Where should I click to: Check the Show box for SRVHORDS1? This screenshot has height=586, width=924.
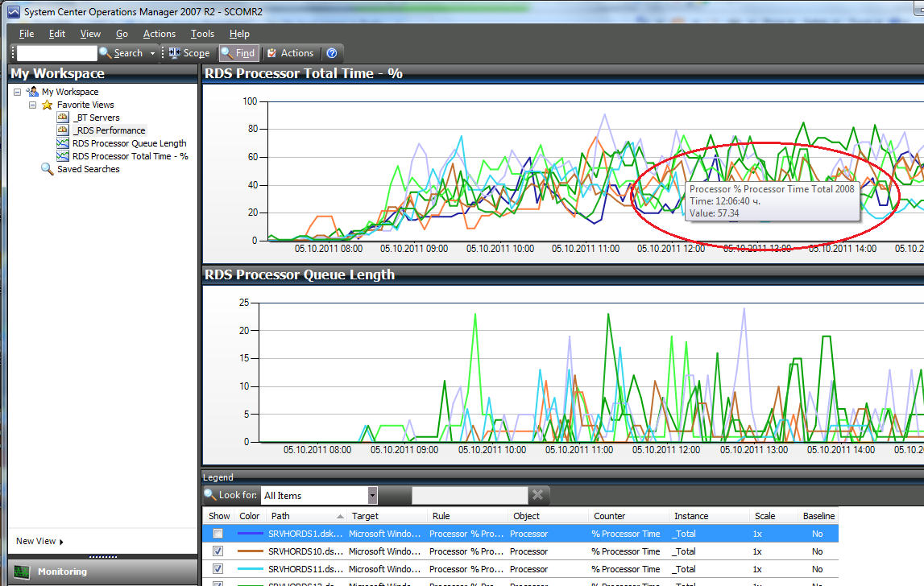click(218, 534)
